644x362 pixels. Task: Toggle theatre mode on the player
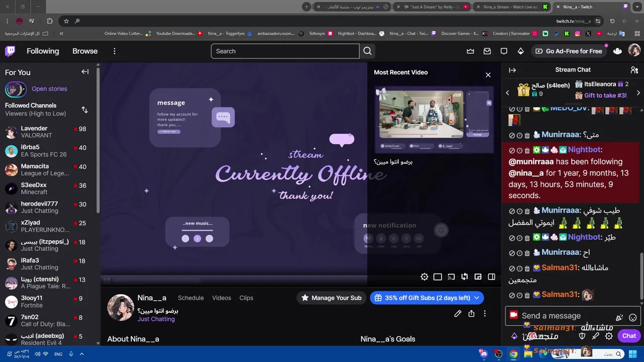[x=438, y=277]
